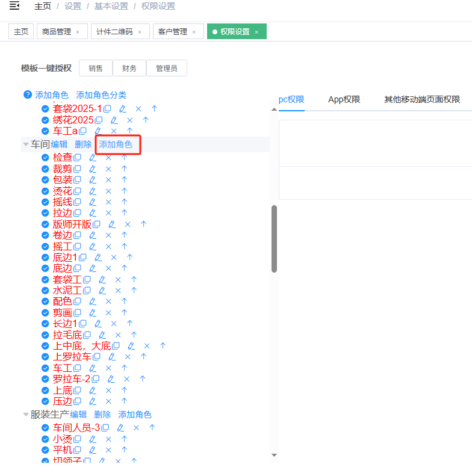Click the edit pencil icon for 裁剪
The height and width of the screenshot is (476, 472).
(93, 169)
